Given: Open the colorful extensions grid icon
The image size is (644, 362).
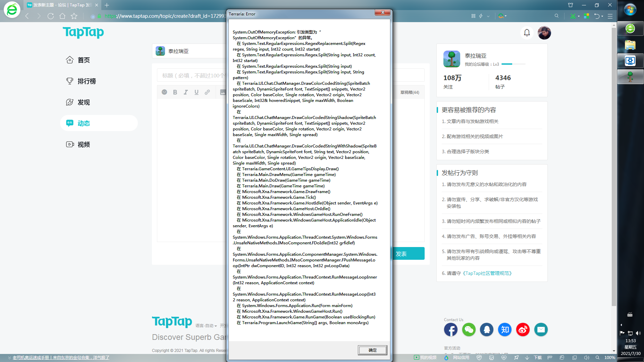Looking at the screenshot, I should 586,16.
